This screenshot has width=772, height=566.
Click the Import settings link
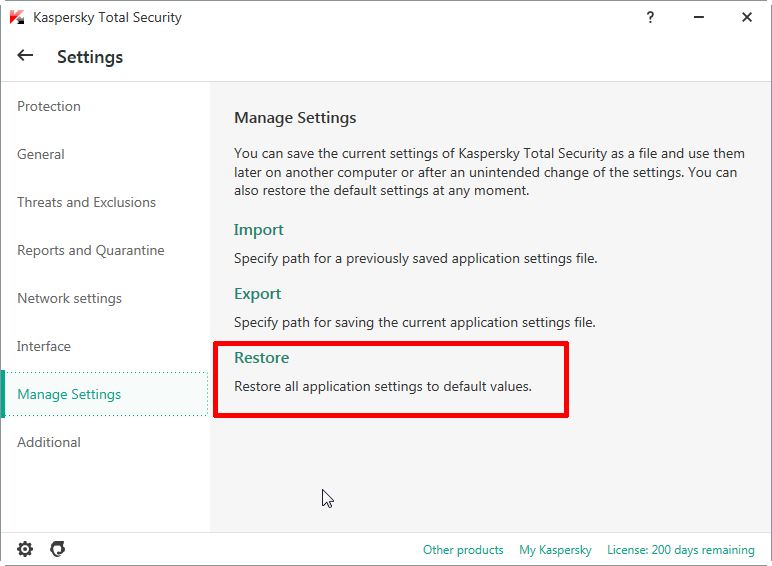click(x=259, y=230)
